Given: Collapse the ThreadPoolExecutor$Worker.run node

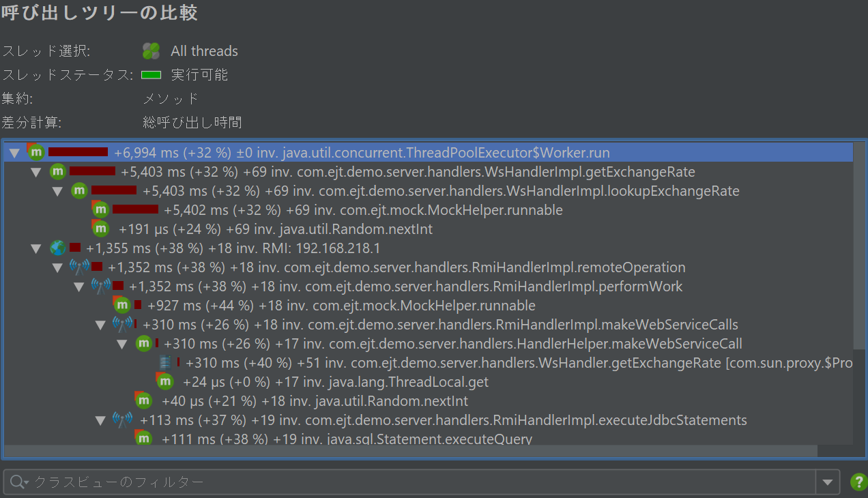Looking at the screenshot, I should [14, 153].
